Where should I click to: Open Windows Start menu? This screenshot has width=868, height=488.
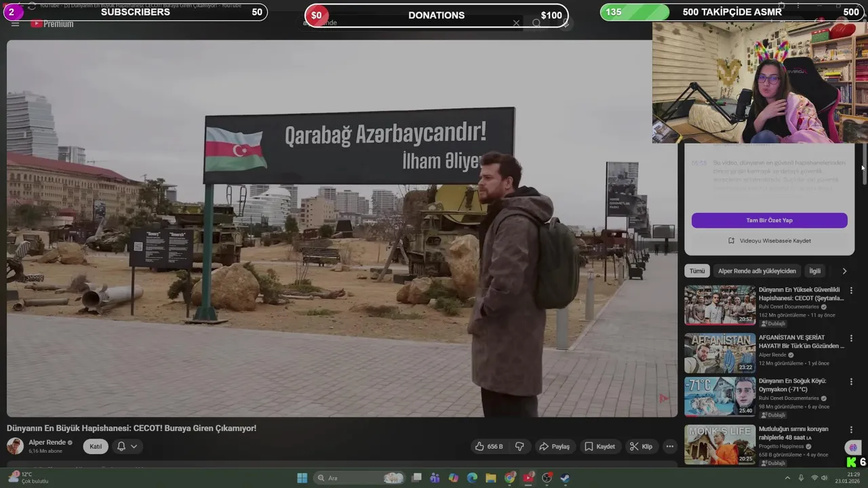click(x=302, y=478)
